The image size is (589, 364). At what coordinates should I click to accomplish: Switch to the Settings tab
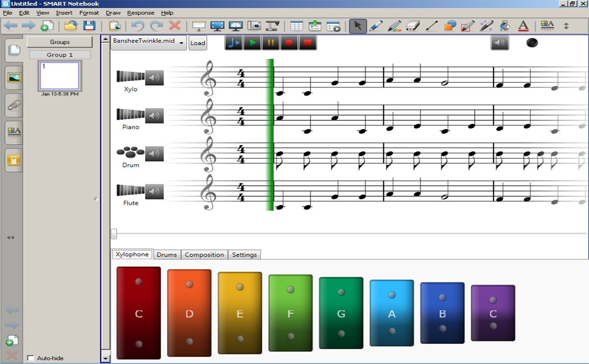(244, 255)
